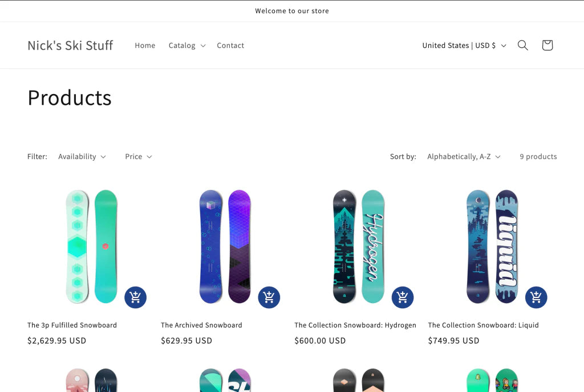
Task: Click the Nick's Ski Stuff store logo
Action: (x=70, y=46)
